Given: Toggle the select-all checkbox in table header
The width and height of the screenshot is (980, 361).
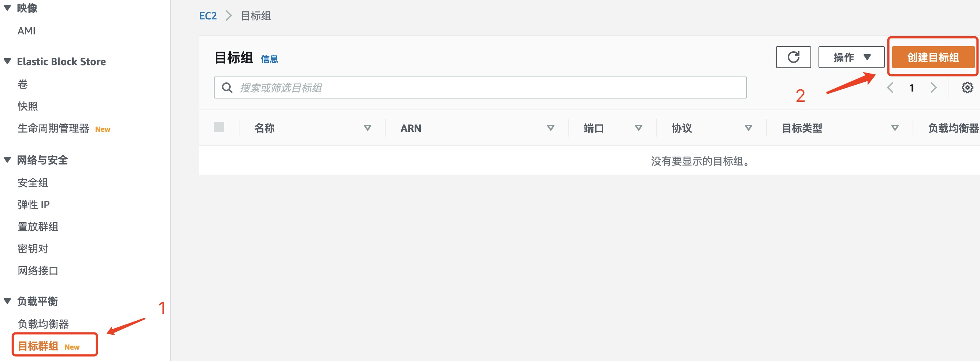Looking at the screenshot, I should [219, 127].
